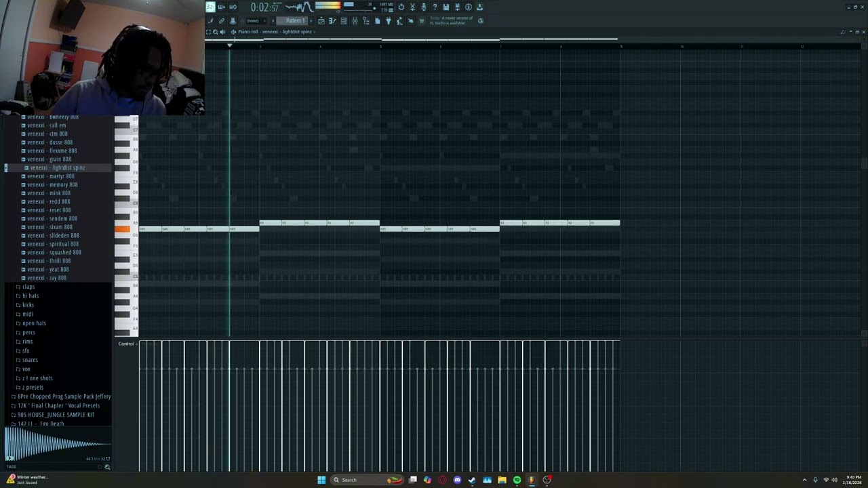Screen dimensions: 868x488
Task: Click the save project floppy icon
Action: (x=446, y=7)
